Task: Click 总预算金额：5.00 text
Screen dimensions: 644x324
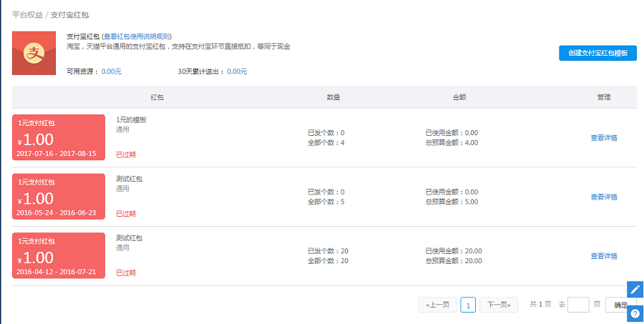Action: pos(452,202)
